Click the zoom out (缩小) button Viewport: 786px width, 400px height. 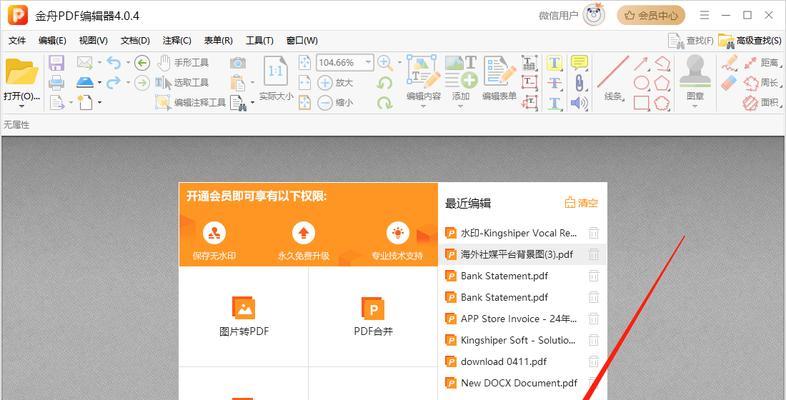point(335,103)
